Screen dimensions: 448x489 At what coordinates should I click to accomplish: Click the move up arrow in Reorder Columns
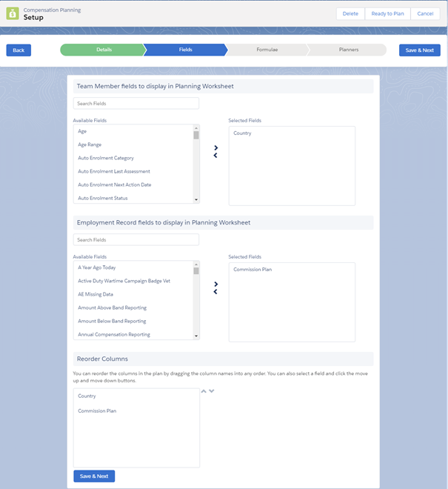(x=204, y=391)
